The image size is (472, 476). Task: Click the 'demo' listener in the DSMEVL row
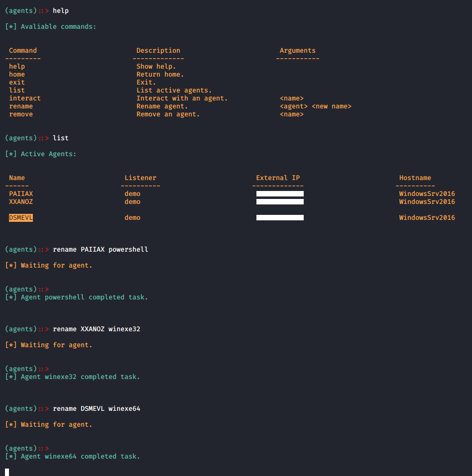coord(132,217)
